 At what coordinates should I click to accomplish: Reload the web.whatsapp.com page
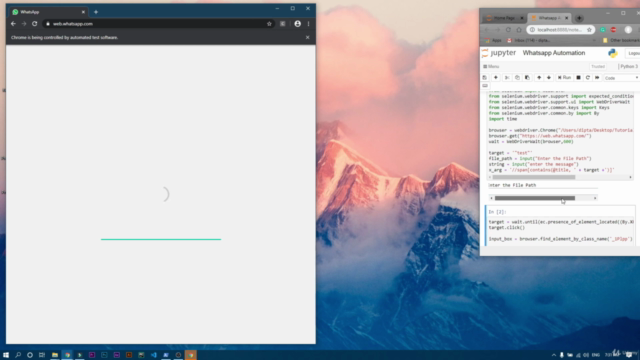point(35,24)
